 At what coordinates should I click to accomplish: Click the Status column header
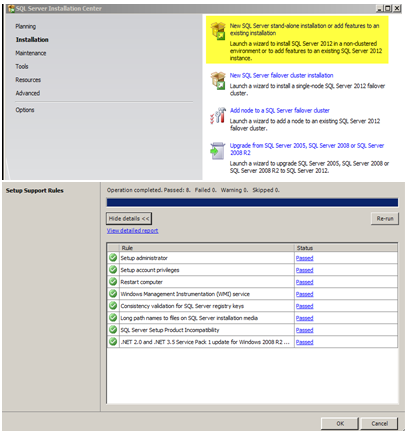point(346,248)
